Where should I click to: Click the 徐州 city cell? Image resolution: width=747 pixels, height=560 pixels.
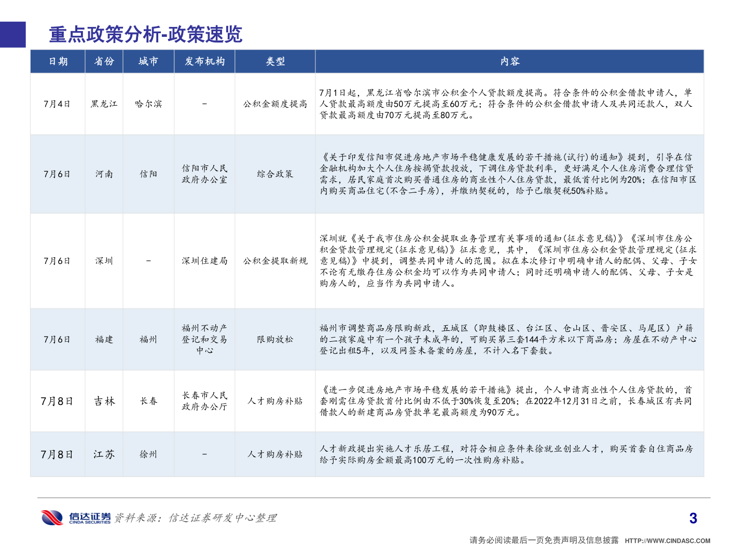tap(148, 454)
